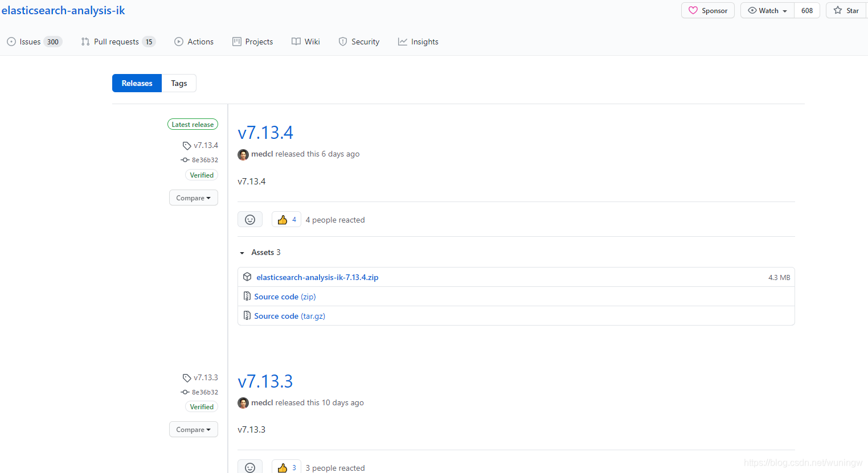Click the 300 issues counter badge
The image size is (868, 473).
(x=53, y=42)
